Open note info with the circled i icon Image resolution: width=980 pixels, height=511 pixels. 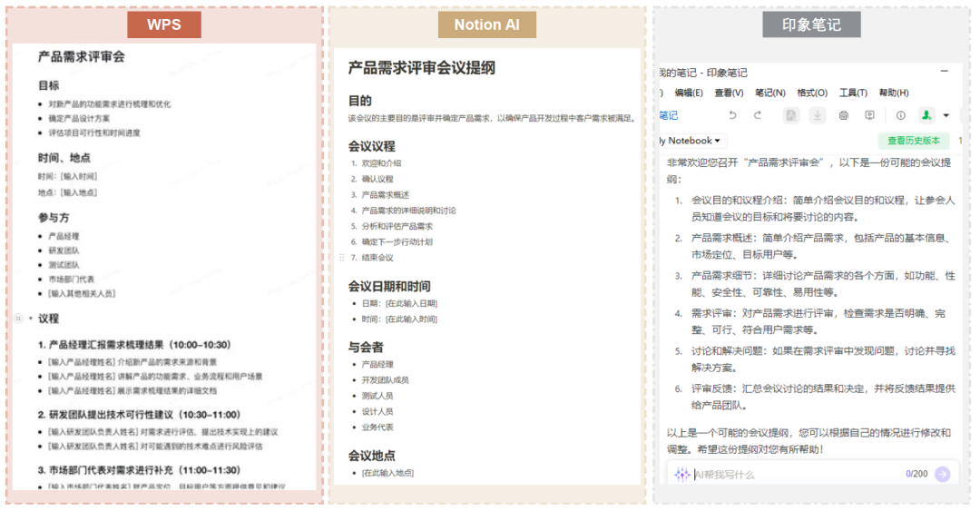901,115
